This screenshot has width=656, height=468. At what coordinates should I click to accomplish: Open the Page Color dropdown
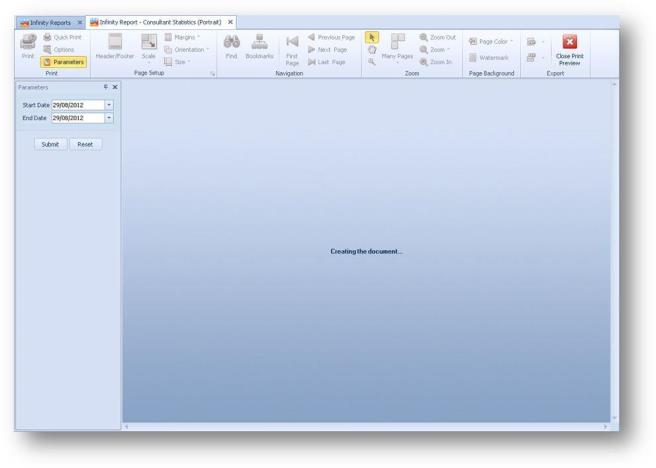pyautogui.click(x=491, y=41)
